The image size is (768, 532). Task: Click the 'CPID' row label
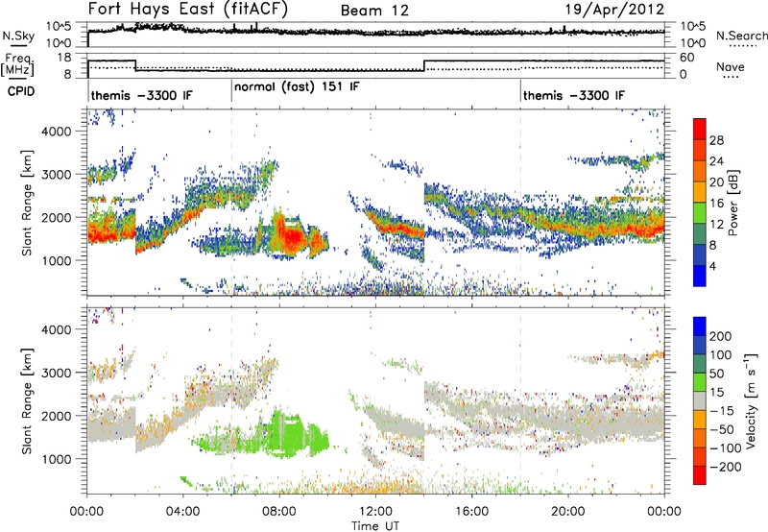tap(21, 91)
